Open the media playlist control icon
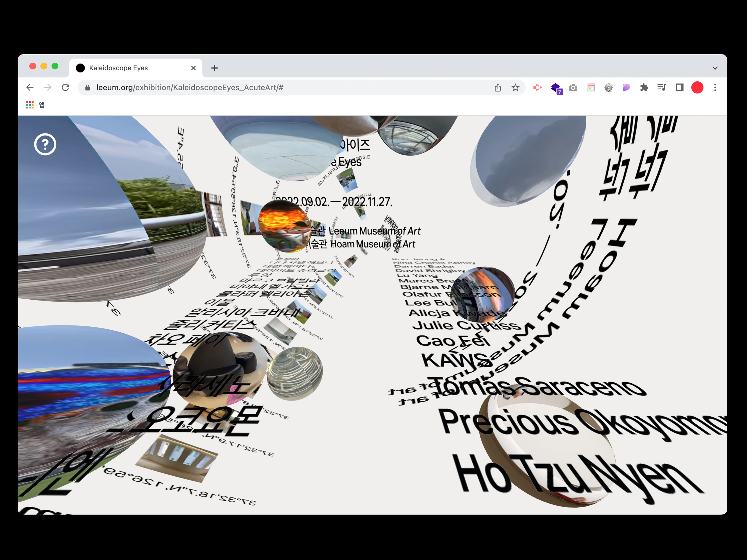This screenshot has height=560, width=747. click(x=661, y=88)
